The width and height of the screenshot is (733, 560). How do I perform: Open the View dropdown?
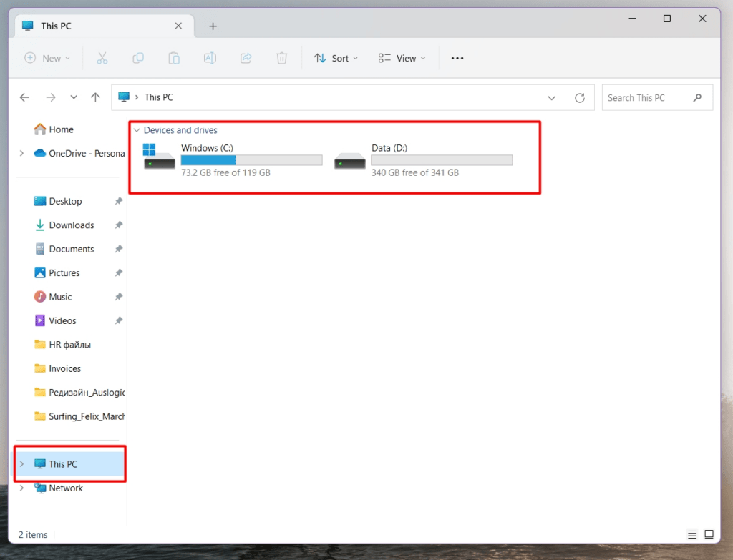pyautogui.click(x=402, y=58)
